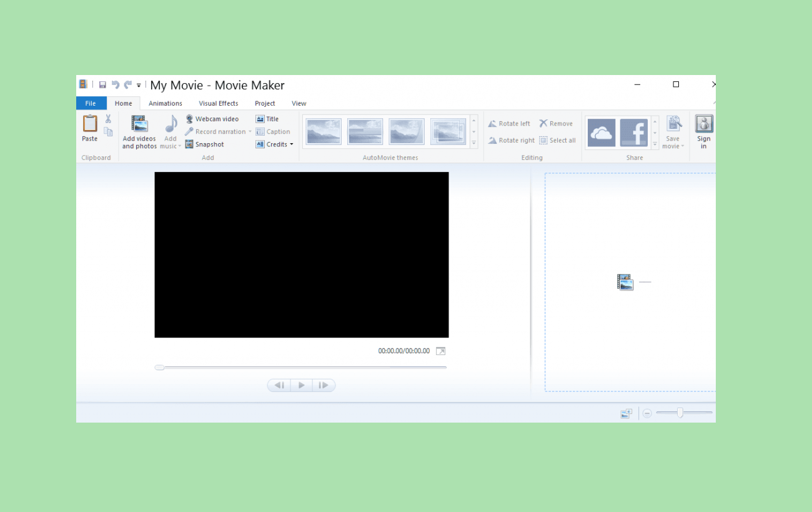This screenshot has height=512, width=812.
Task: Add a Caption to the clip
Action: tap(273, 132)
